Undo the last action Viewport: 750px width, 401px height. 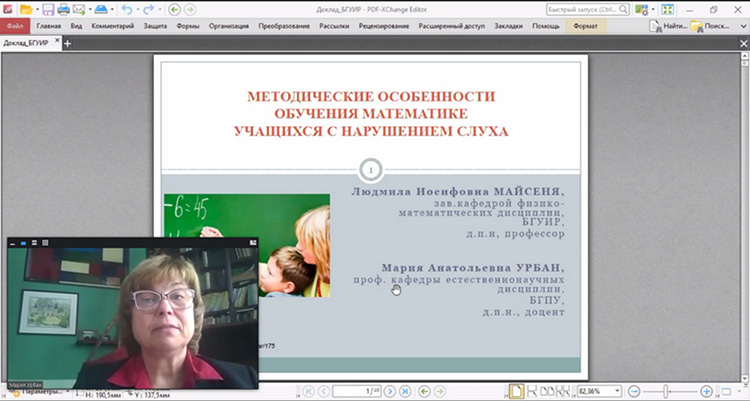click(126, 9)
